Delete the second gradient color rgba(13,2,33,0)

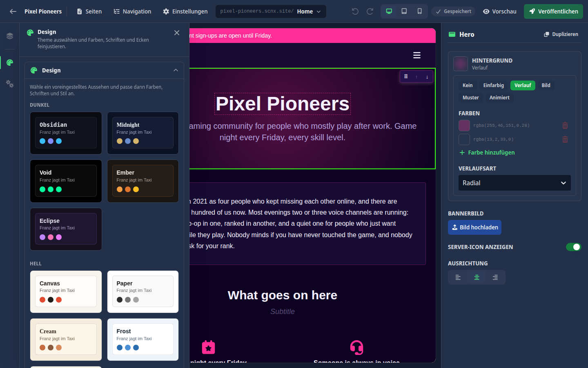tap(565, 139)
